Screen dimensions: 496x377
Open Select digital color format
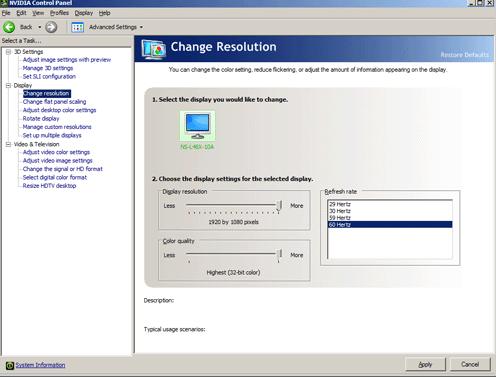tap(55, 177)
